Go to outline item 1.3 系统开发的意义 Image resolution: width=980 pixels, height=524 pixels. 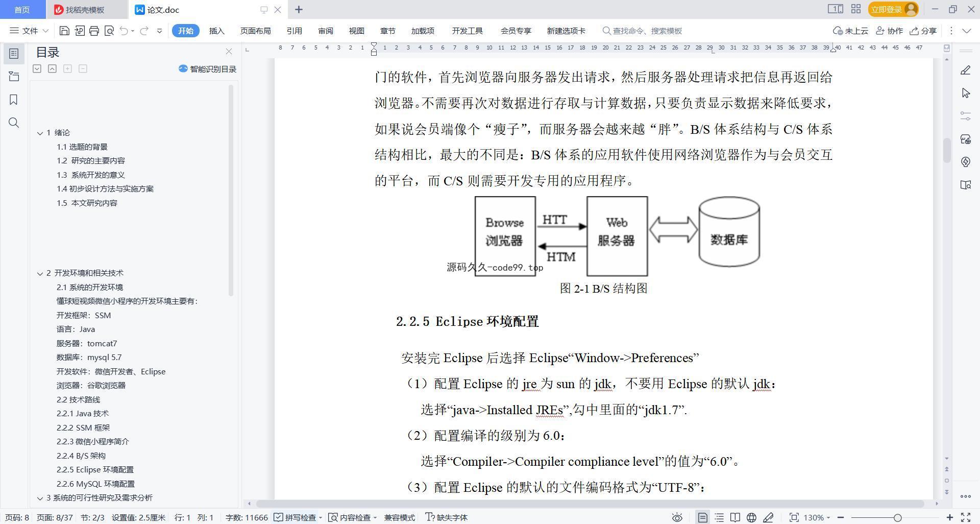pos(91,175)
